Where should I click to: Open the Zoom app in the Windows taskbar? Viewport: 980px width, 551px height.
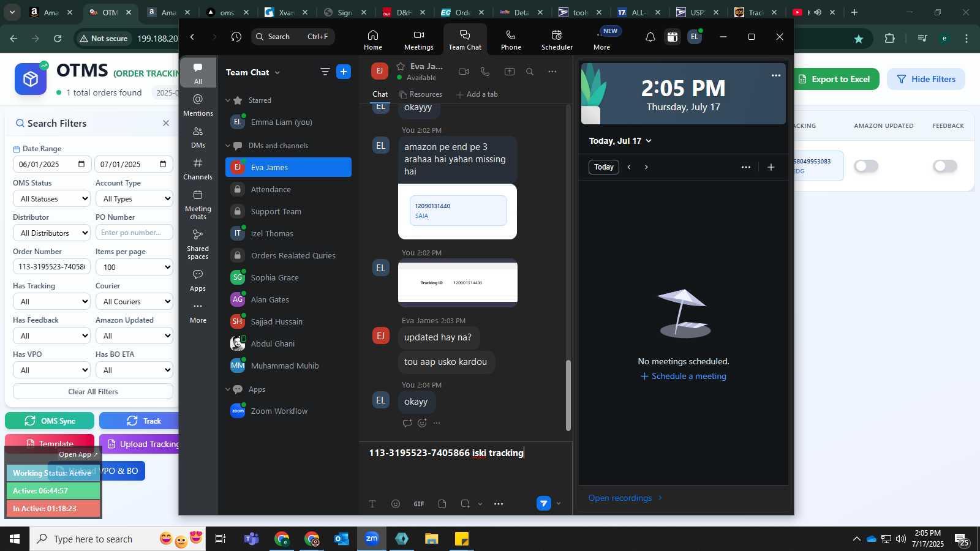click(372, 539)
